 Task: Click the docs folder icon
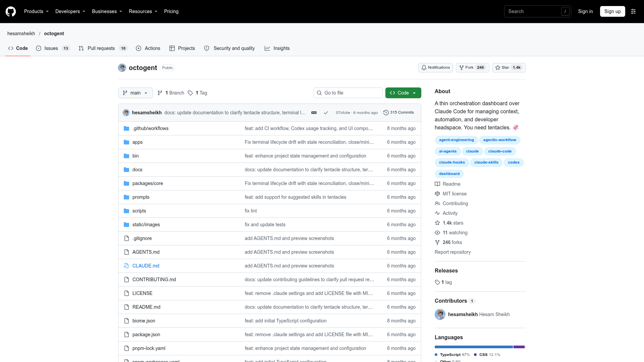[126, 170]
